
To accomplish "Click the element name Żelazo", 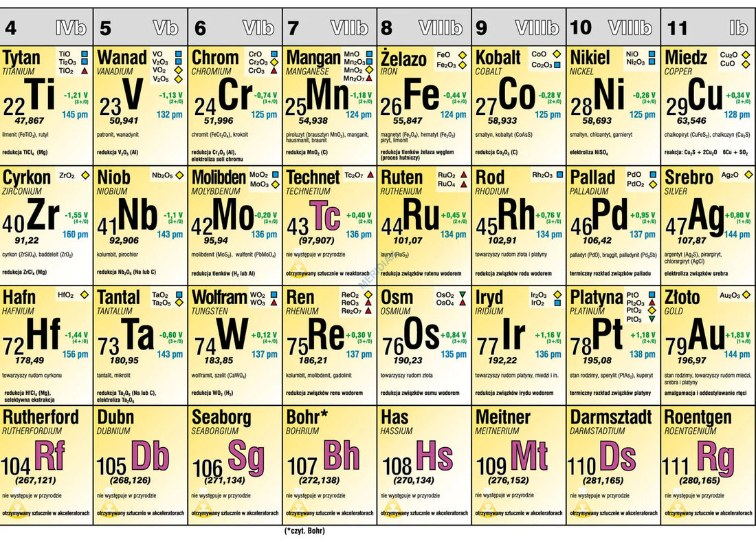I will tap(403, 58).
